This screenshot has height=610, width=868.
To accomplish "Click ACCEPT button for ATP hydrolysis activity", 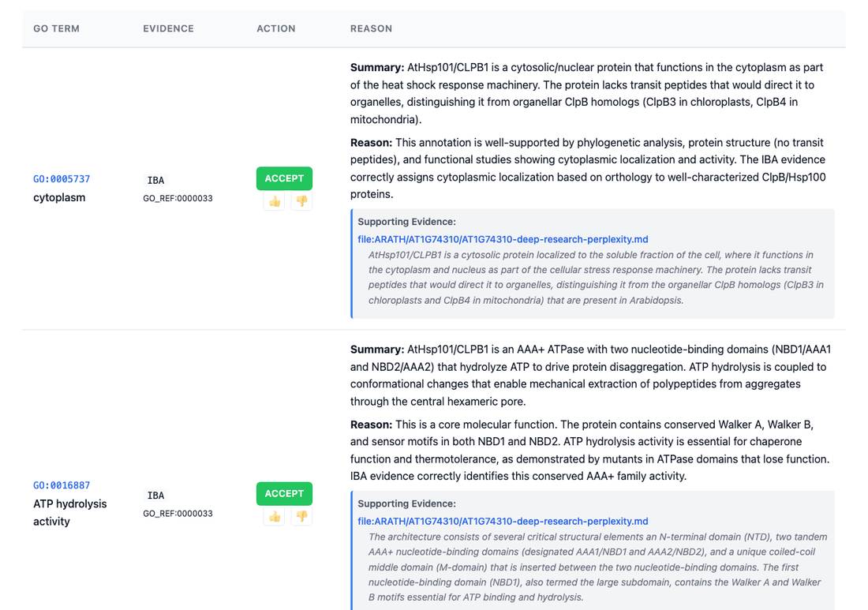I will coord(284,493).
